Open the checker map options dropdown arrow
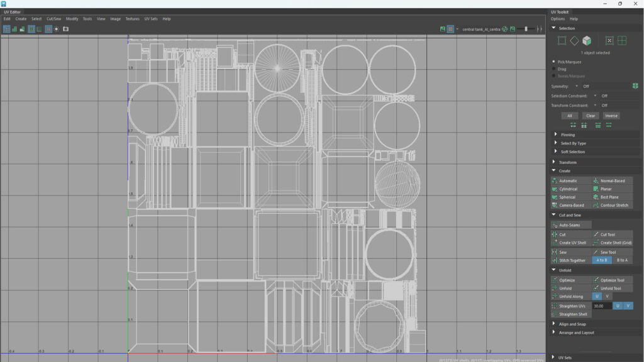The image size is (644, 362). point(457,29)
